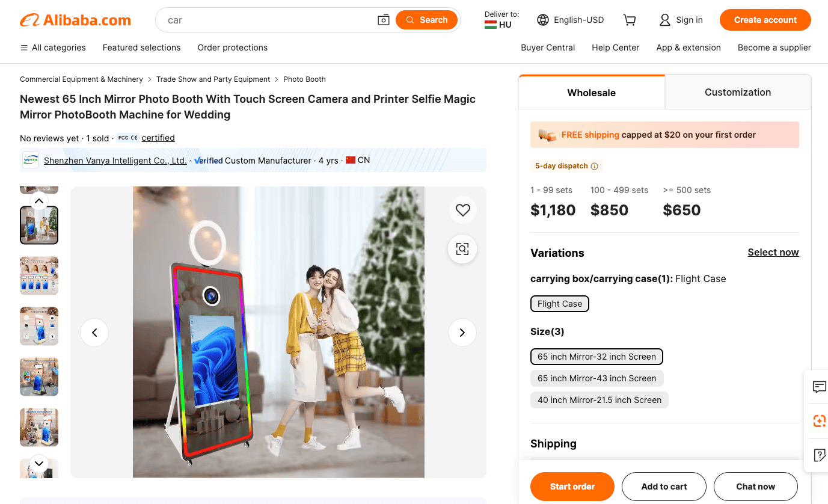Show previous thumbnails with up chevron
The image size is (828, 504).
point(39,201)
